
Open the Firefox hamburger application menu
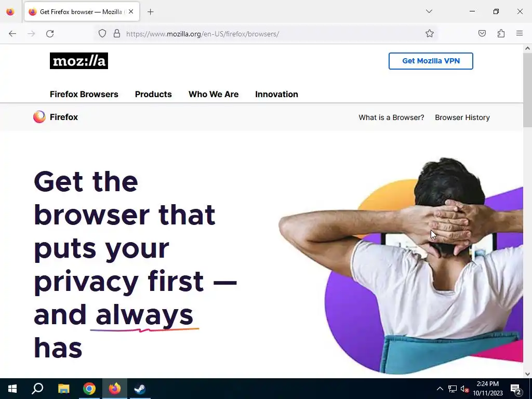point(520,34)
